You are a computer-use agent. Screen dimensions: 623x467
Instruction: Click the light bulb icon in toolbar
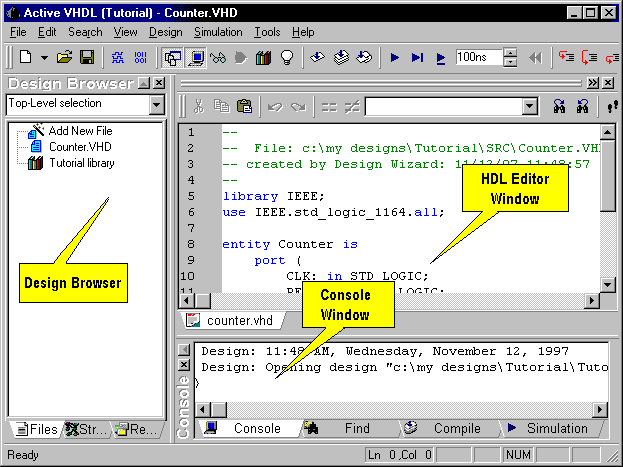[x=286, y=58]
